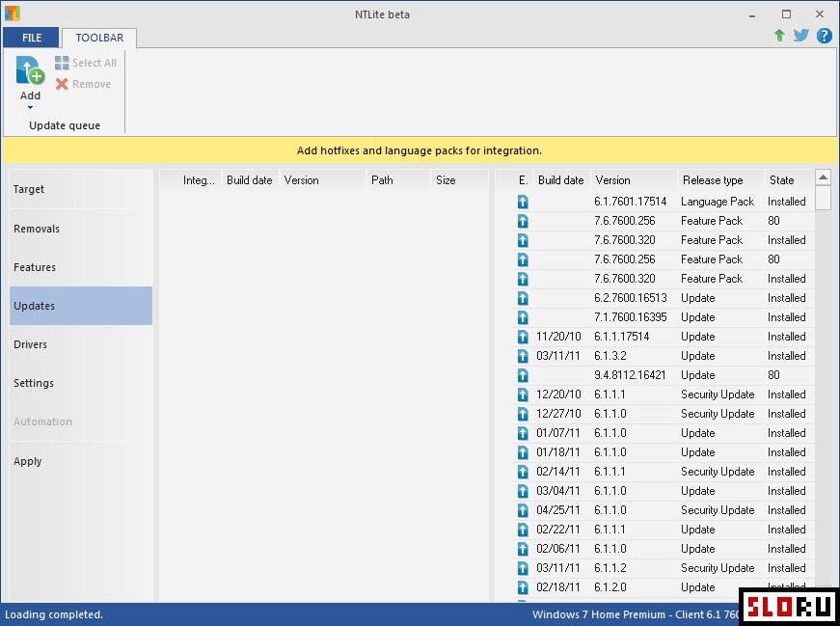The image size is (840, 626).
Task: Click the update icon in the 11/20/10 row
Action: [x=523, y=337]
